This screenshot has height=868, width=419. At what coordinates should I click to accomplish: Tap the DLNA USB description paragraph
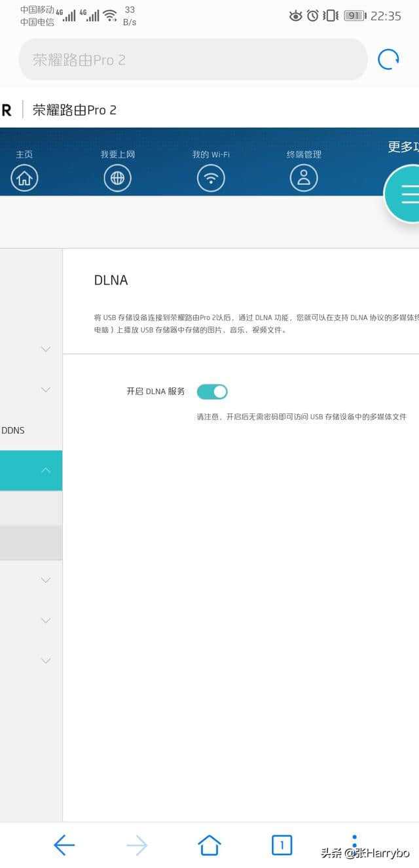(257, 324)
